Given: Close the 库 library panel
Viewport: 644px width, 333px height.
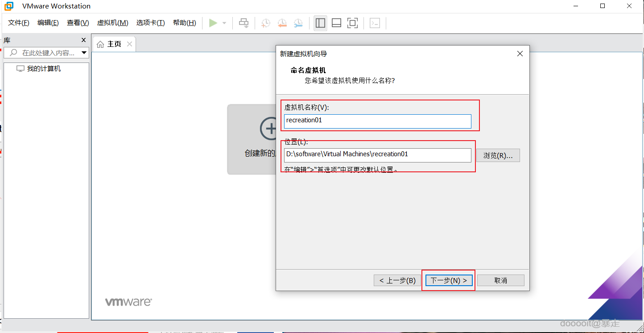Looking at the screenshot, I should pos(83,40).
